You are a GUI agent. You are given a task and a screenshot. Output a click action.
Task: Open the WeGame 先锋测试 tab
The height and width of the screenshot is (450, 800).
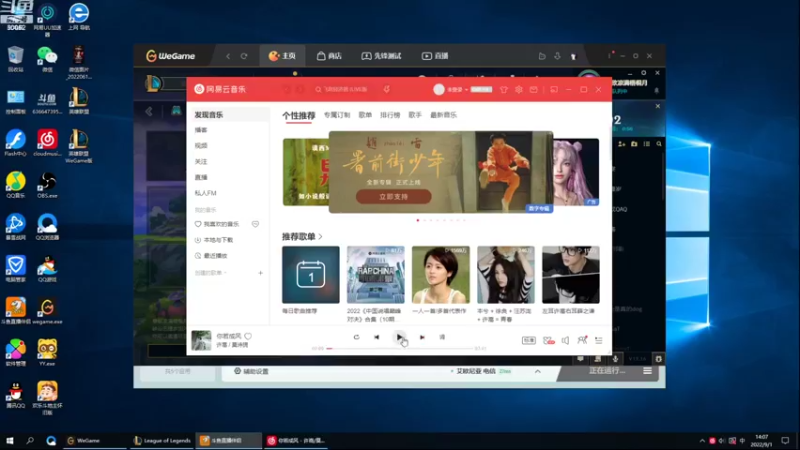coord(382,56)
